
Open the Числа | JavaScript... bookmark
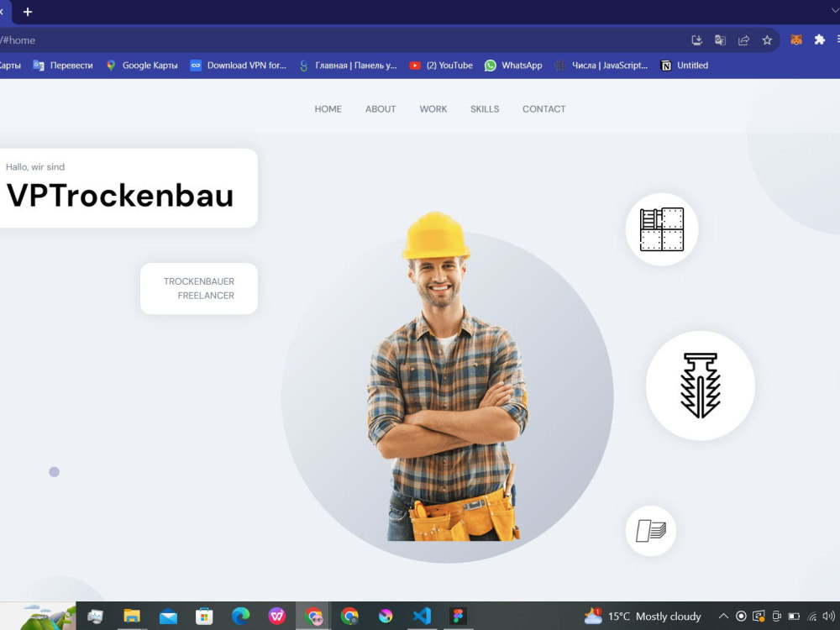(601, 66)
